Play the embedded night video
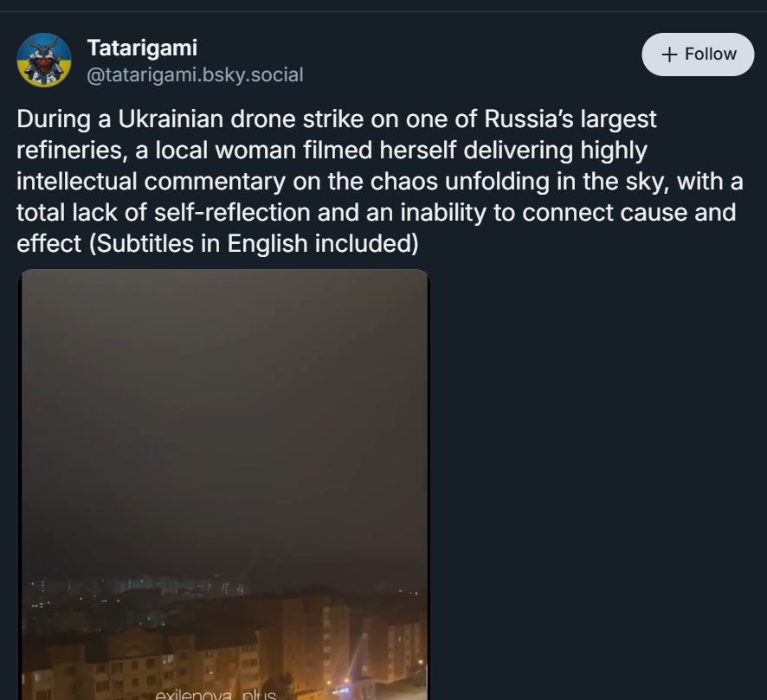Image resolution: width=767 pixels, height=700 pixels. [224, 485]
